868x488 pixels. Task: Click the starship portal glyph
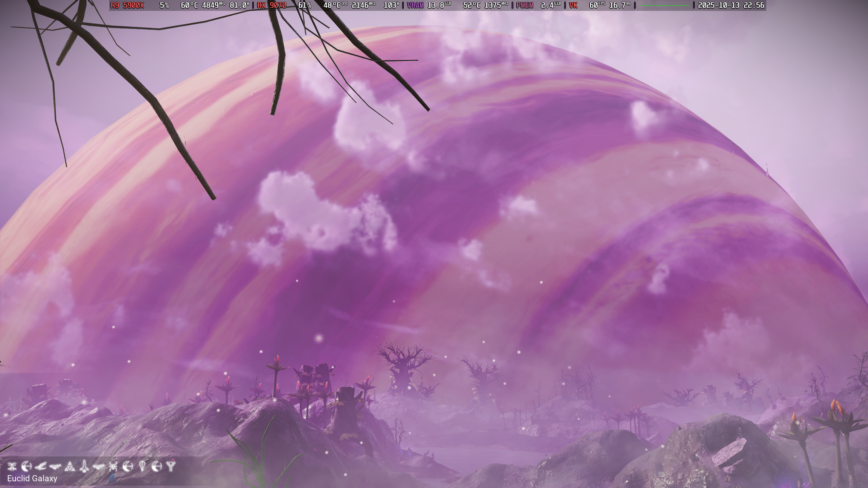[84, 467]
